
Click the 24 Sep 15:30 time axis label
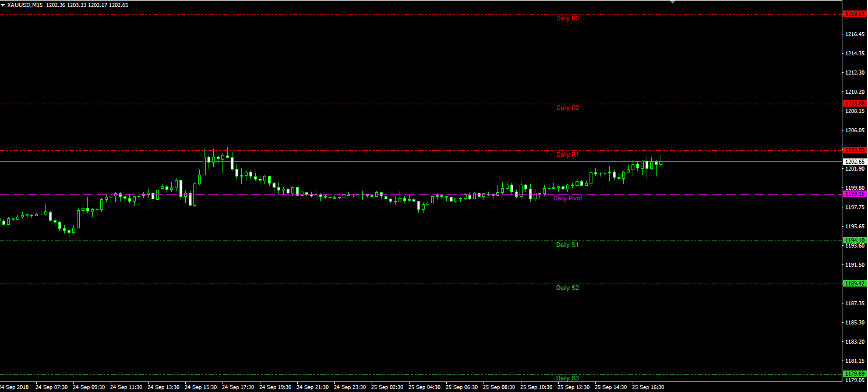click(200, 387)
